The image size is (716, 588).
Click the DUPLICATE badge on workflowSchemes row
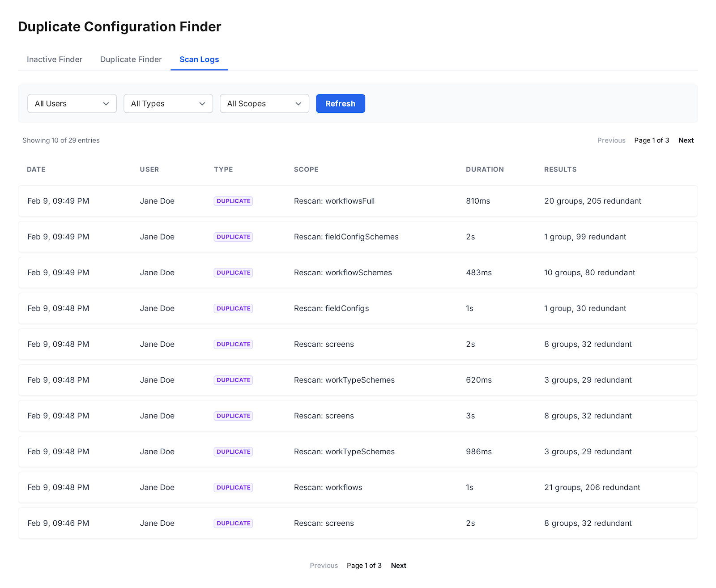(233, 273)
